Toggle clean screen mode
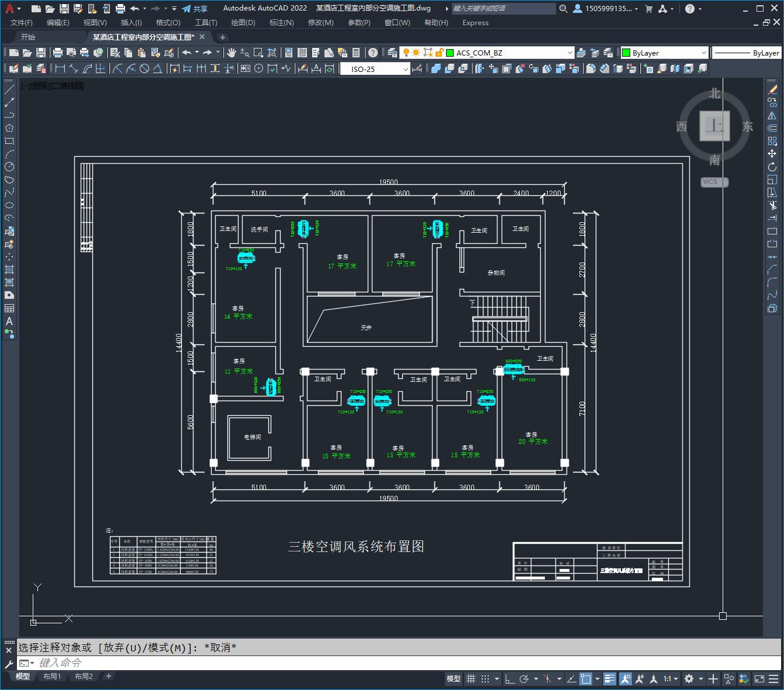 click(759, 679)
